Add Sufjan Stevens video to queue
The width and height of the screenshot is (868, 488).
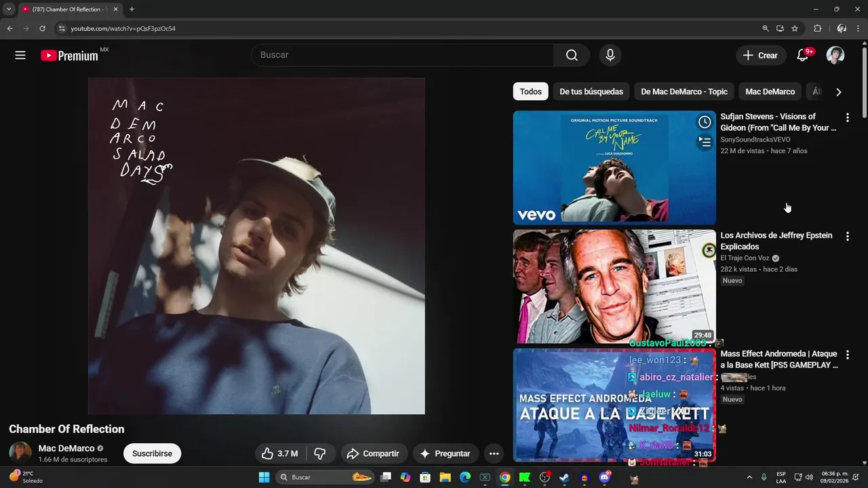[x=705, y=142]
